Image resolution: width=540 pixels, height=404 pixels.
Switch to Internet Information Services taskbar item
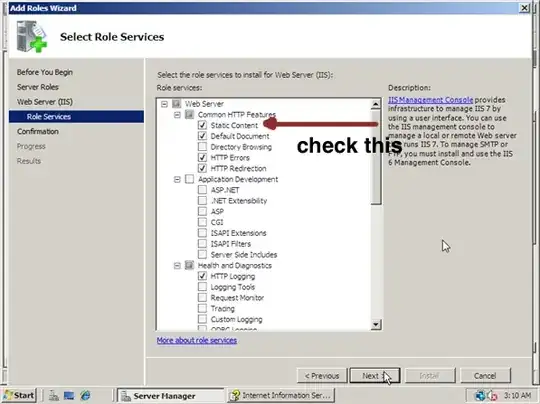pyautogui.click(x=281, y=396)
